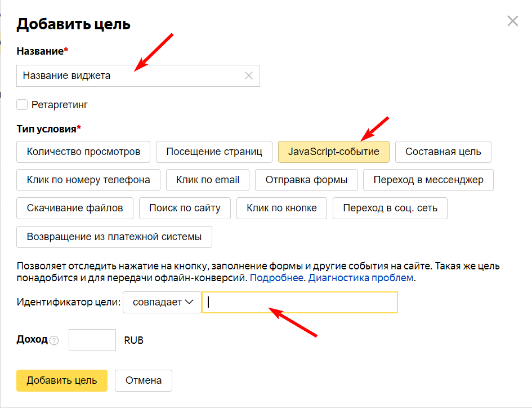Choose Переход в мессенджер option
This screenshot has height=408, width=532.
[428, 180]
